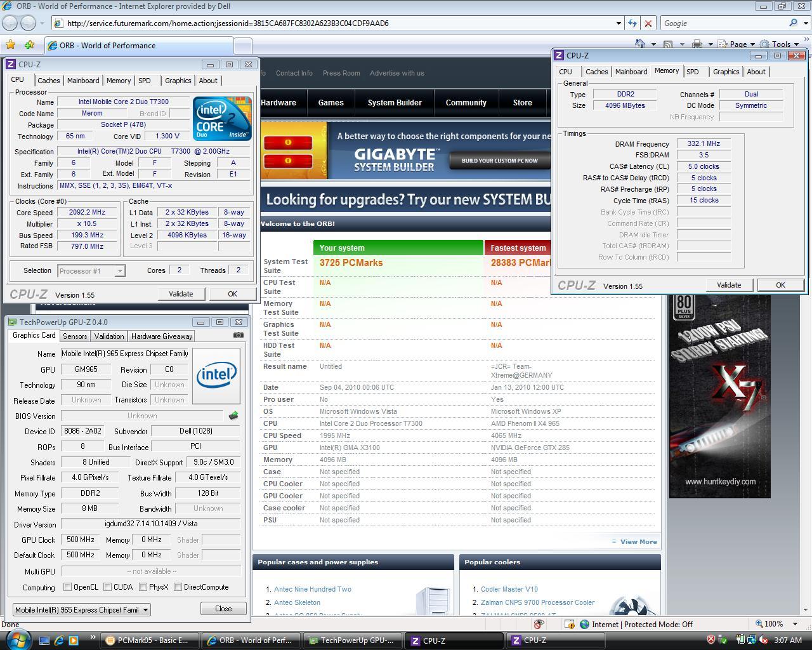Click Press Room link in top bar

(341, 73)
